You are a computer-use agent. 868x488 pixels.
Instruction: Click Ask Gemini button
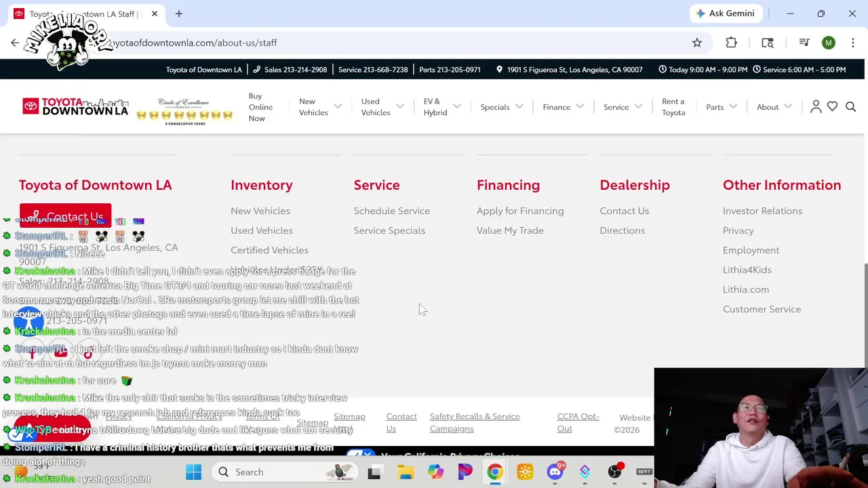click(x=725, y=14)
